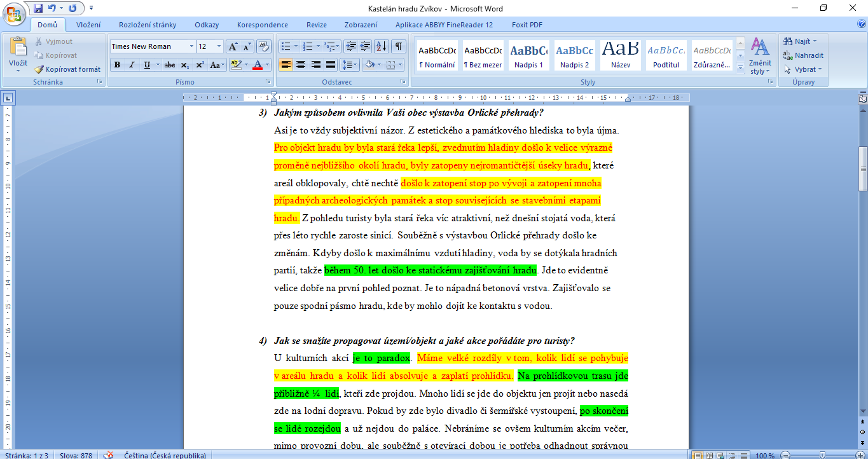Open the font color dropdown arrow

268,65
